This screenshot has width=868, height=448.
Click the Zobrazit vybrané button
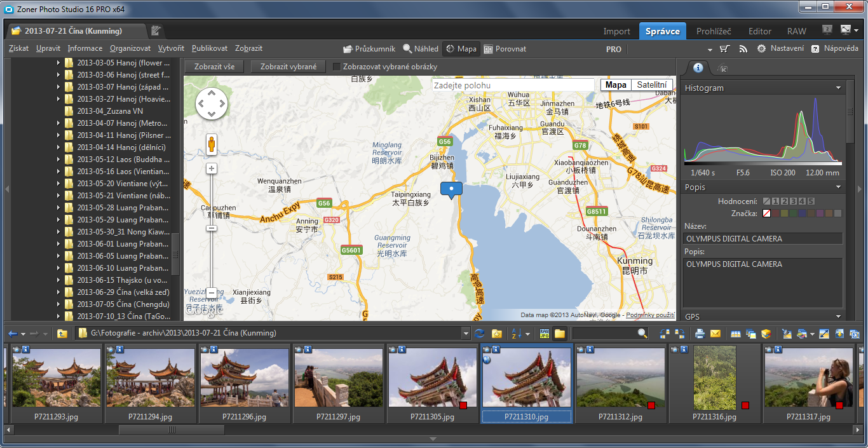[x=288, y=67]
